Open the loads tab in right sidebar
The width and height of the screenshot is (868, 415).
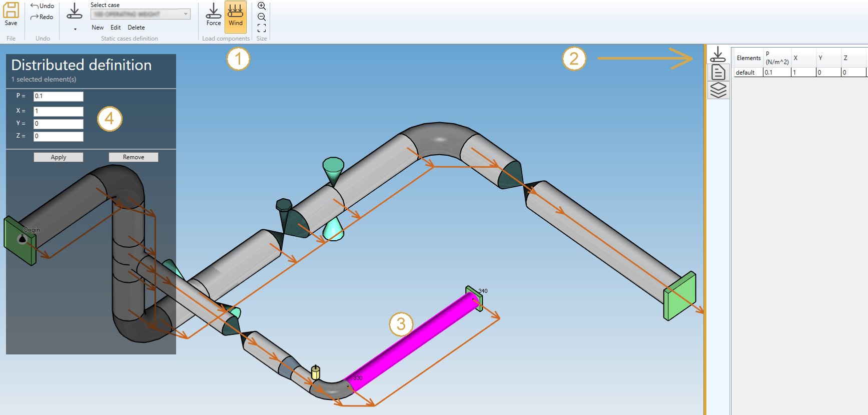pos(718,54)
